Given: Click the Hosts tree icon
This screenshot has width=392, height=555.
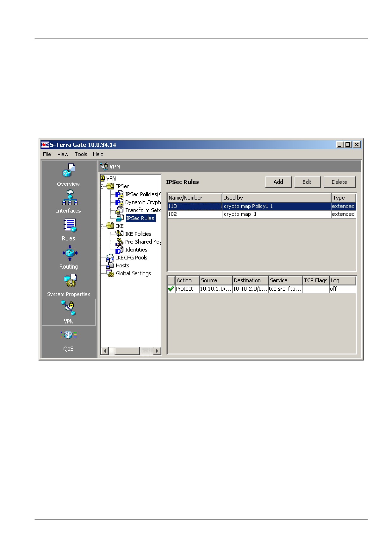Looking at the screenshot, I should pos(110,265).
